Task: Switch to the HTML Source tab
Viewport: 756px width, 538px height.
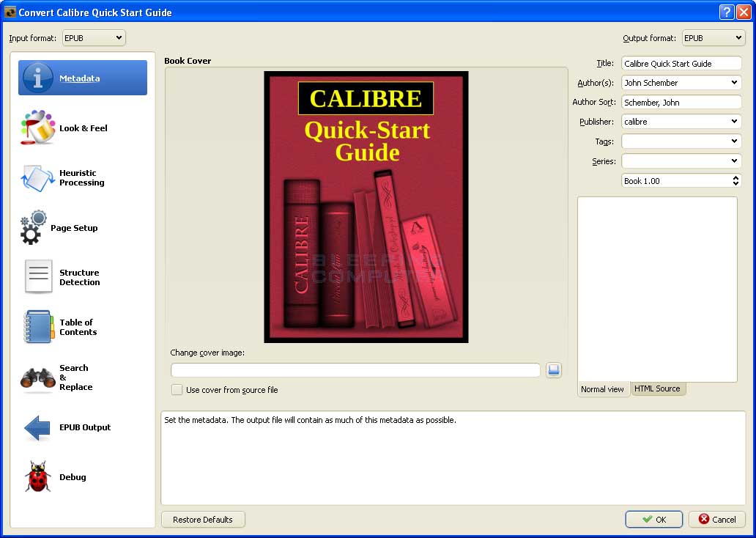Action: [657, 388]
